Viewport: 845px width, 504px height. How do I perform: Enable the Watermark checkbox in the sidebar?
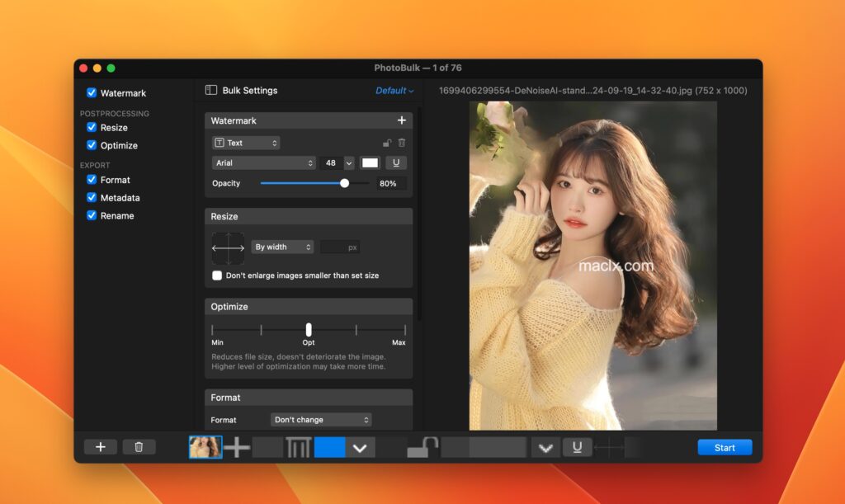(91, 92)
